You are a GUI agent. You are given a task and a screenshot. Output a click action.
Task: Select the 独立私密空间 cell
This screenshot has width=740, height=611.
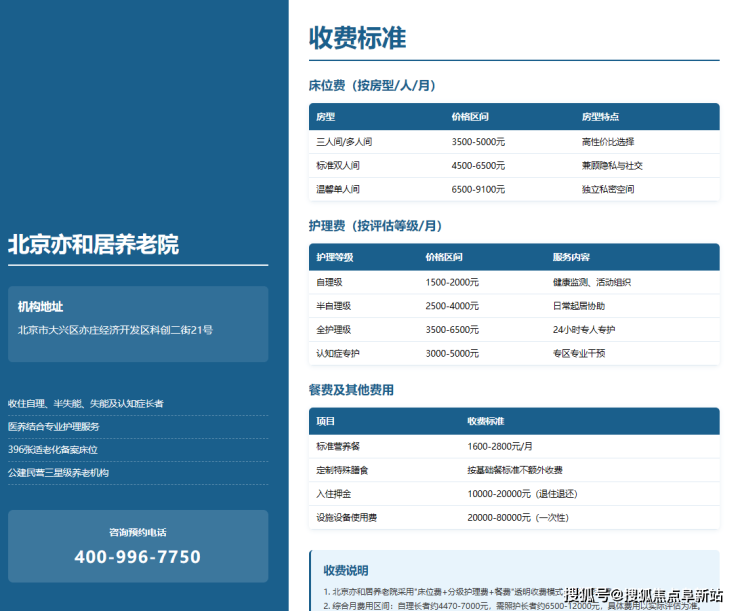coord(608,189)
